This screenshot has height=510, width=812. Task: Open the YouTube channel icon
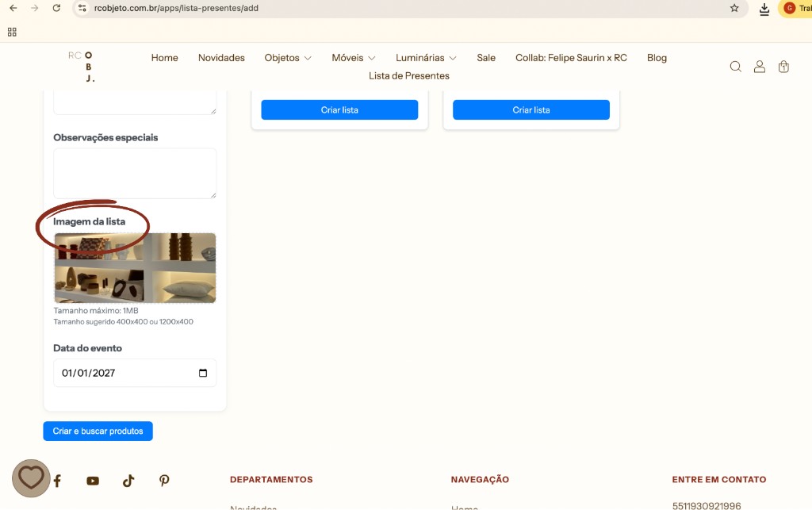click(x=93, y=481)
